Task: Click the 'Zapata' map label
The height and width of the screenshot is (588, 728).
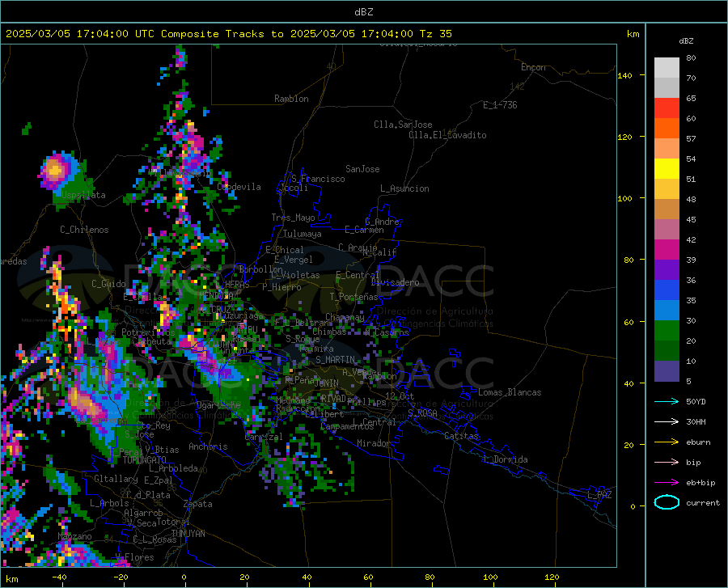Action: click(x=198, y=504)
